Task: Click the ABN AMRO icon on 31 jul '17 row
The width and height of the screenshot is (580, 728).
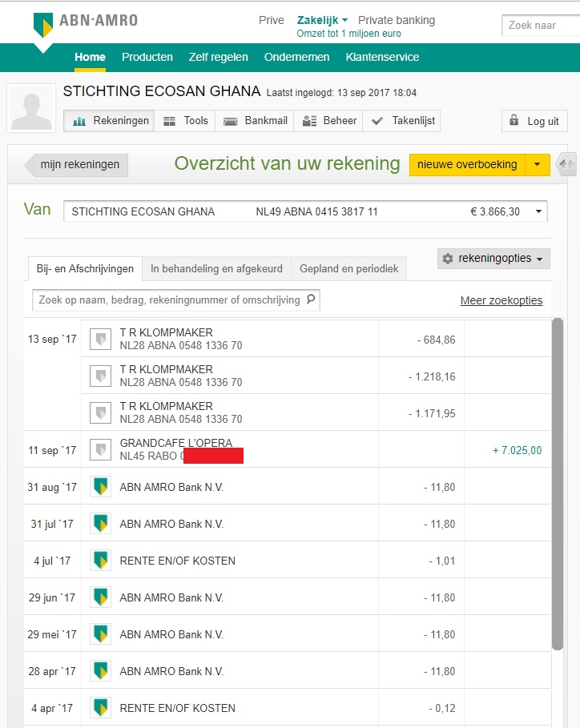Action: (x=100, y=523)
